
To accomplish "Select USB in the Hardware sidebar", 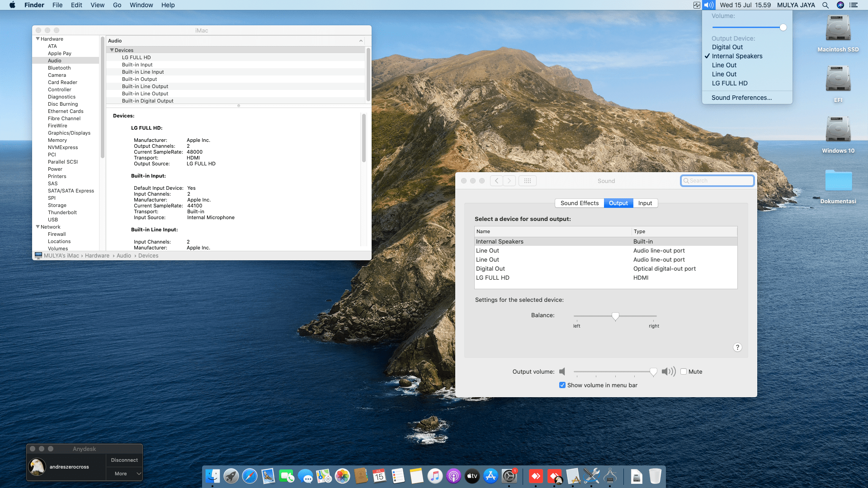I will pyautogui.click(x=53, y=220).
